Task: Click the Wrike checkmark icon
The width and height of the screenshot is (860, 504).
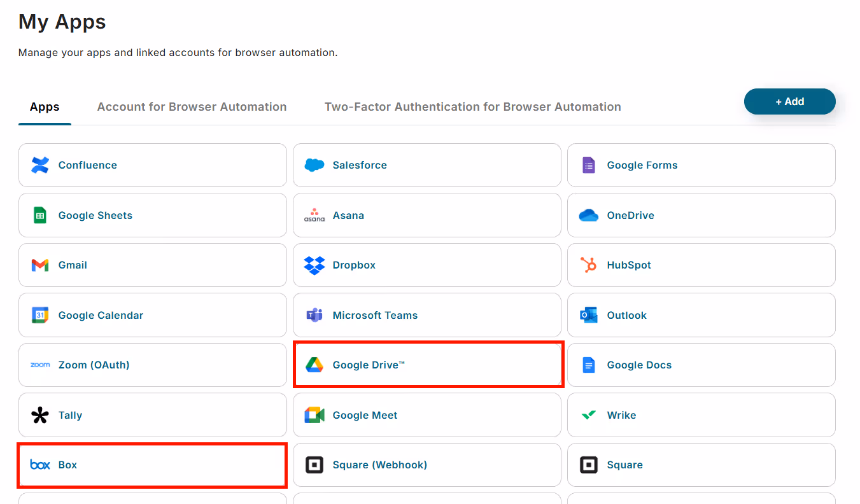Action: [x=589, y=415]
